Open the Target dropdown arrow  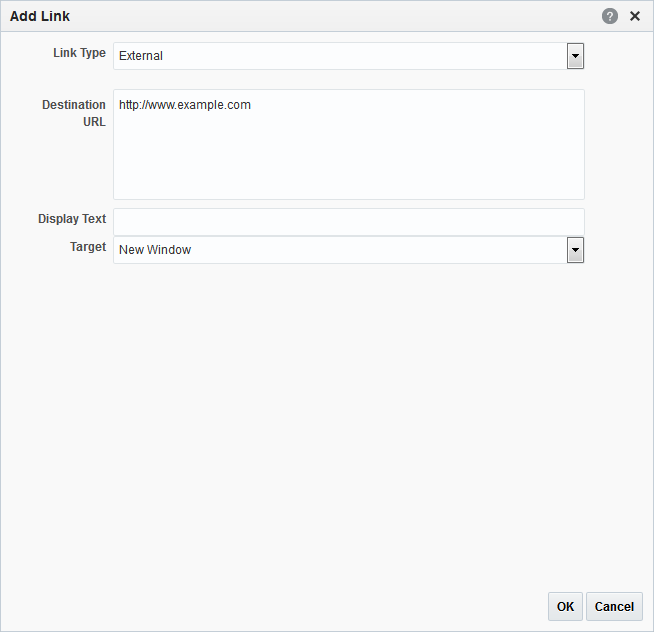[x=575, y=250]
